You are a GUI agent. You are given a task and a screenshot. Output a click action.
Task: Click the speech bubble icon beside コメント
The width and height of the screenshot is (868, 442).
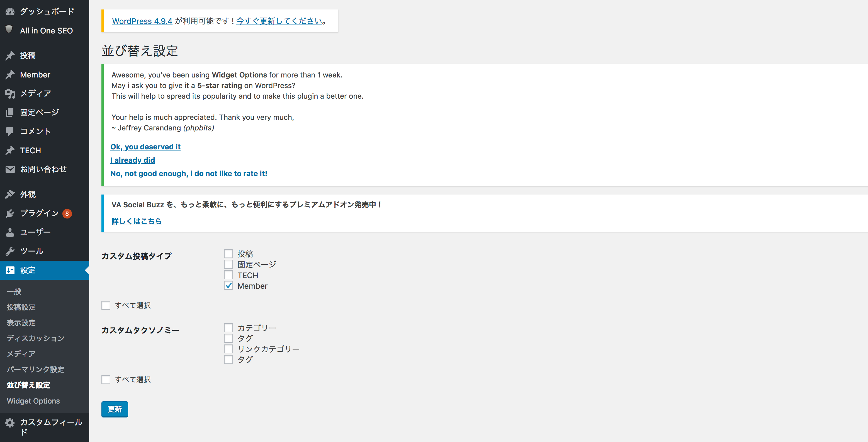click(10, 131)
